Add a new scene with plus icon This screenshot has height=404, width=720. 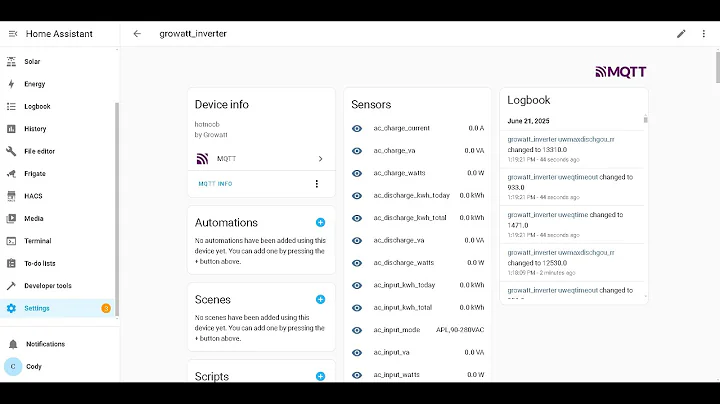click(321, 300)
